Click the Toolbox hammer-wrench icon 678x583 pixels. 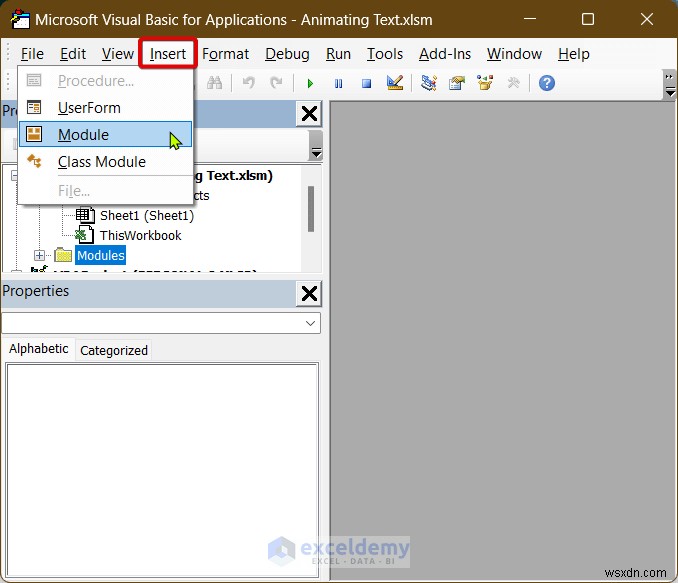[513, 83]
